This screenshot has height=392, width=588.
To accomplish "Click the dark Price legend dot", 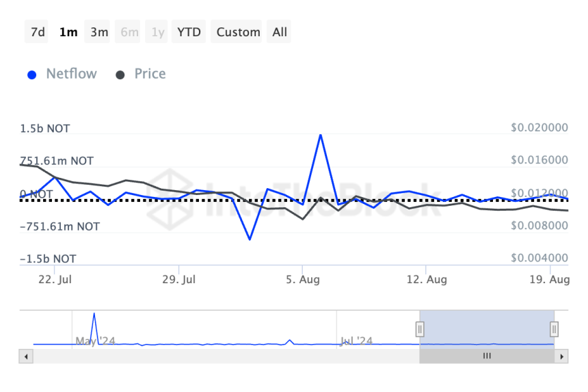I will click(x=120, y=75).
